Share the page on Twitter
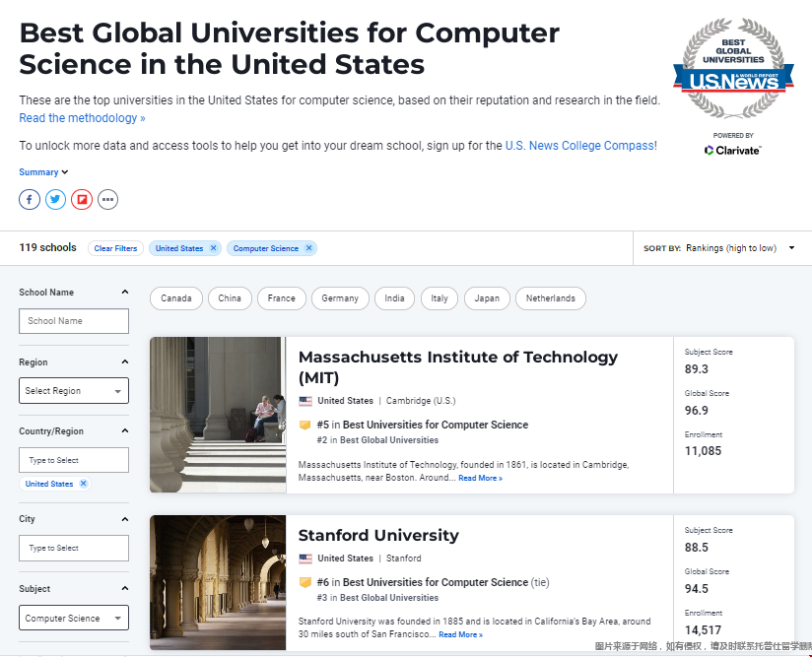 (x=55, y=199)
